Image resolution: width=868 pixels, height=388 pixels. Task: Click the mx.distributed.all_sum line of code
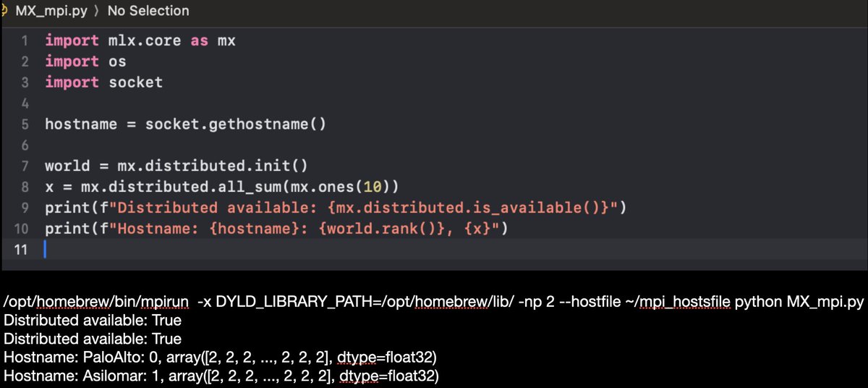222,187
